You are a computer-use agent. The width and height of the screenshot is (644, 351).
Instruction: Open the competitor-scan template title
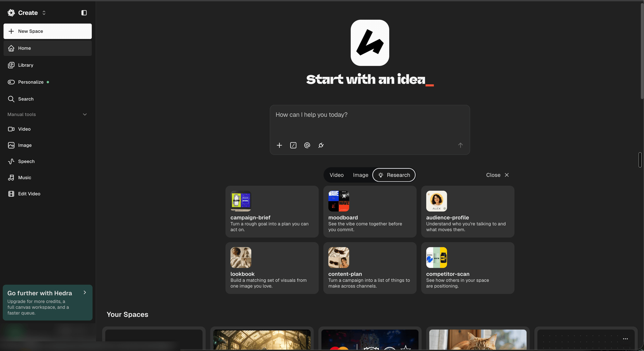[x=448, y=274]
